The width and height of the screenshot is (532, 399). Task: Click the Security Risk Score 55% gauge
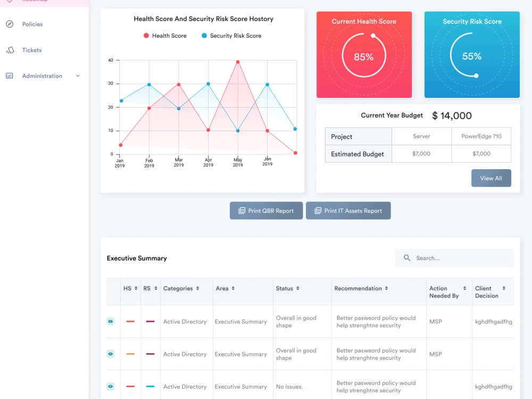coord(472,55)
